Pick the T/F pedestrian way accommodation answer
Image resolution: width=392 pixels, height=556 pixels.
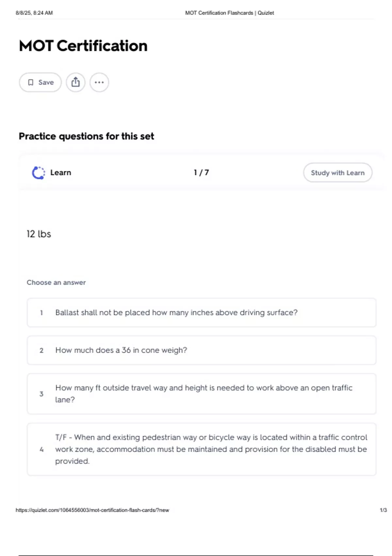pos(202,449)
